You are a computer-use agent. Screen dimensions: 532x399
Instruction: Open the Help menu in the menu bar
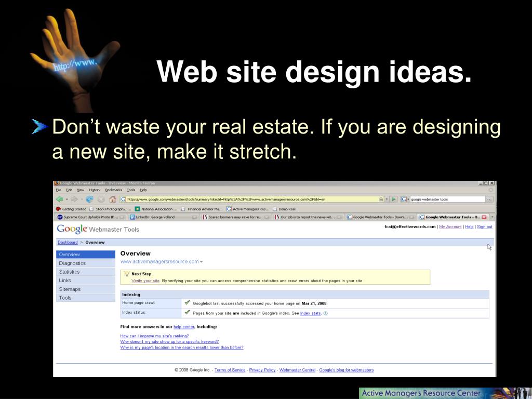(x=143, y=190)
